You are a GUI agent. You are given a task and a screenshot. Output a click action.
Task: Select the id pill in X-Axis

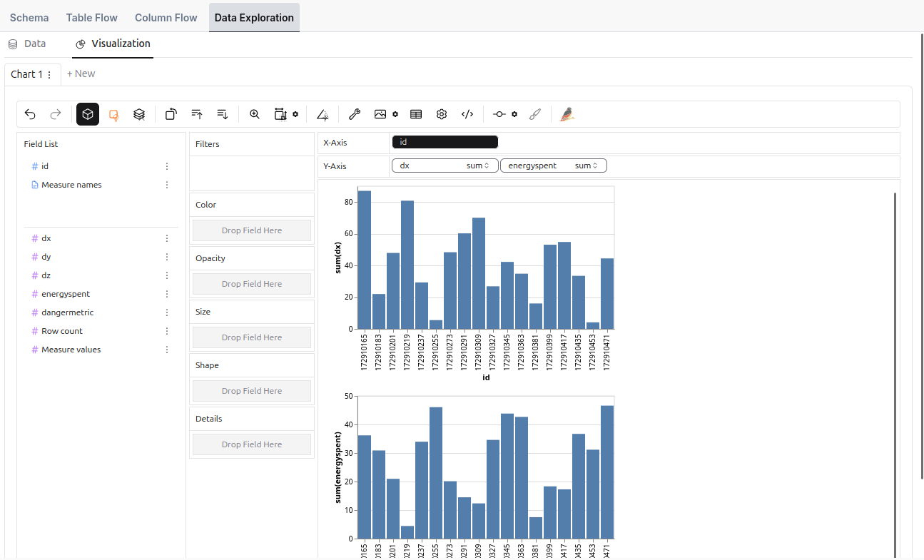click(445, 142)
